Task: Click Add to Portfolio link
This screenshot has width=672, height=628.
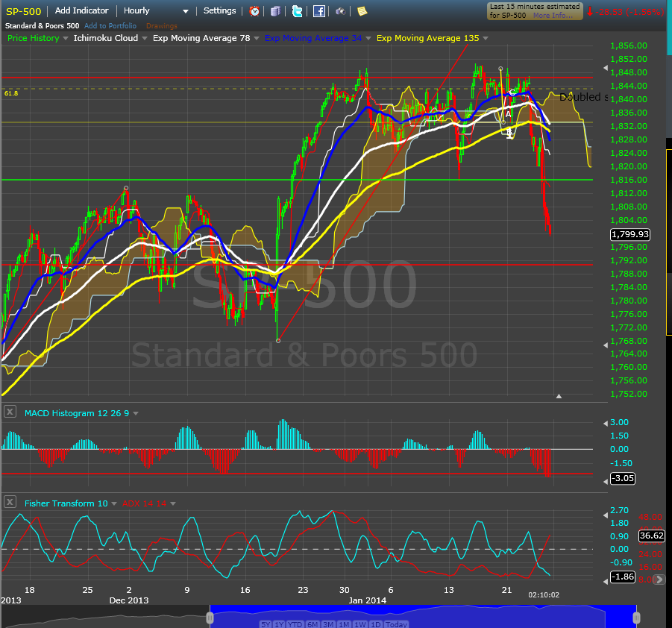Action: click(x=110, y=25)
